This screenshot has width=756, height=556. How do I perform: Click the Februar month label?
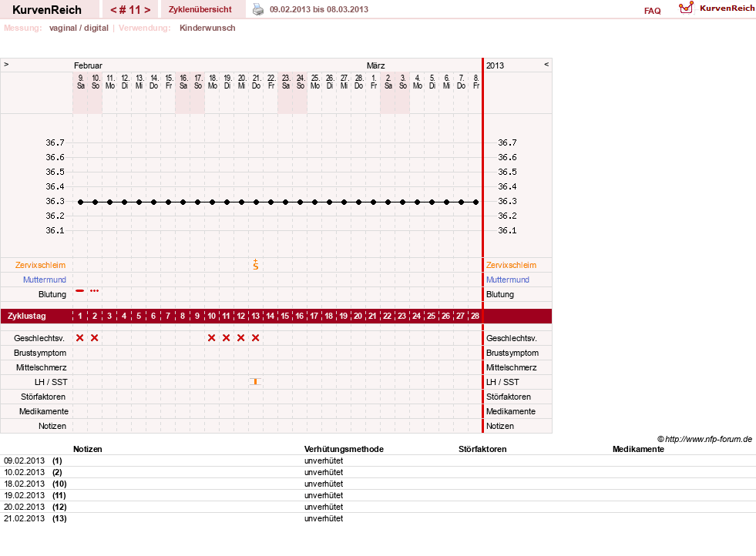point(88,65)
